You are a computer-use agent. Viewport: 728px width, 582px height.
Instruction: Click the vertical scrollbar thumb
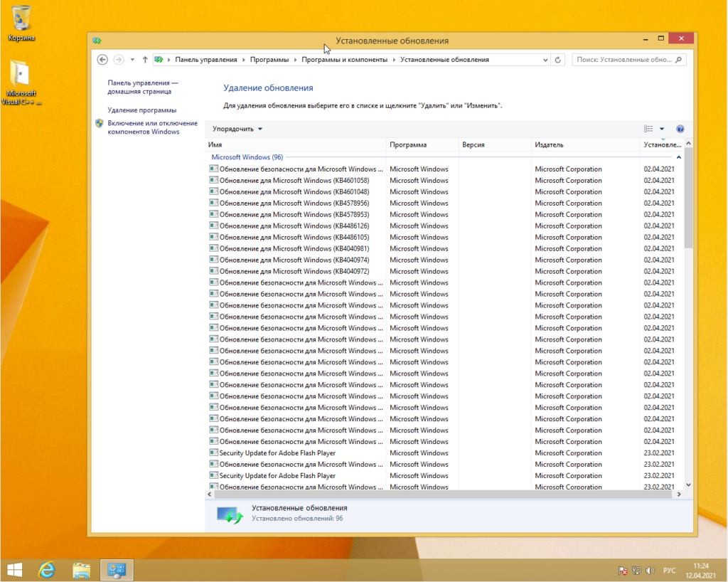click(688, 198)
